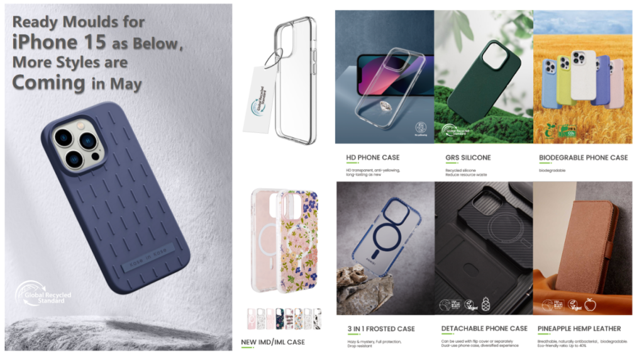Click the GRS SILICONE heading
This screenshot has width=644, height=360.
click(x=468, y=157)
